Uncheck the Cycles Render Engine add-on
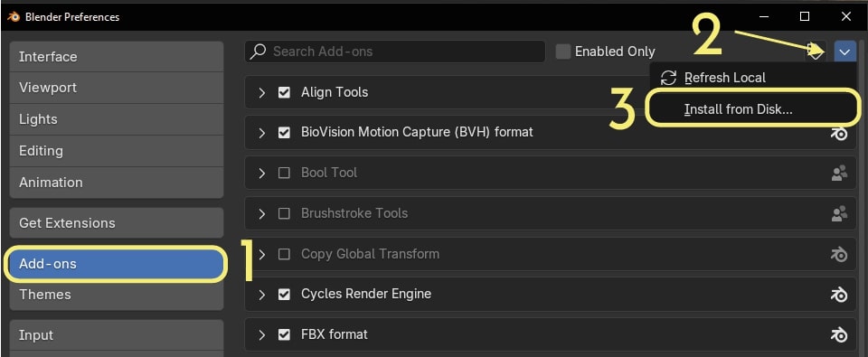 (284, 295)
